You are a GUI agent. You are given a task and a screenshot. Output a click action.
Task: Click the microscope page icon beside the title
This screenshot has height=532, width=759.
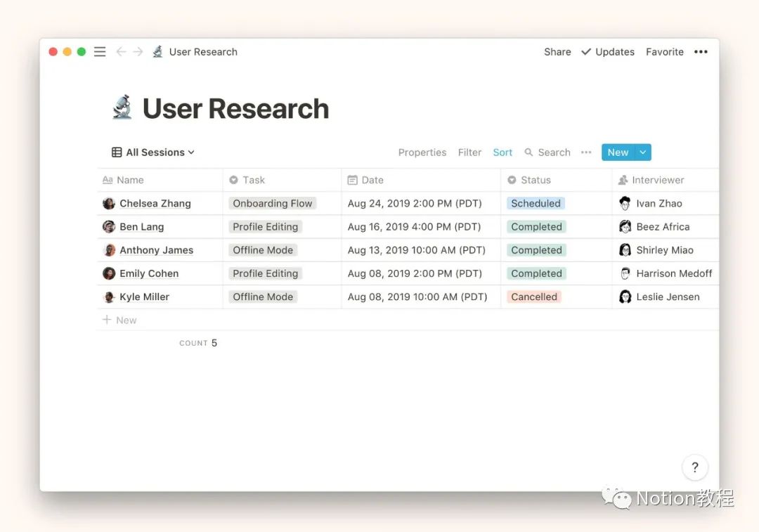pyautogui.click(x=122, y=107)
